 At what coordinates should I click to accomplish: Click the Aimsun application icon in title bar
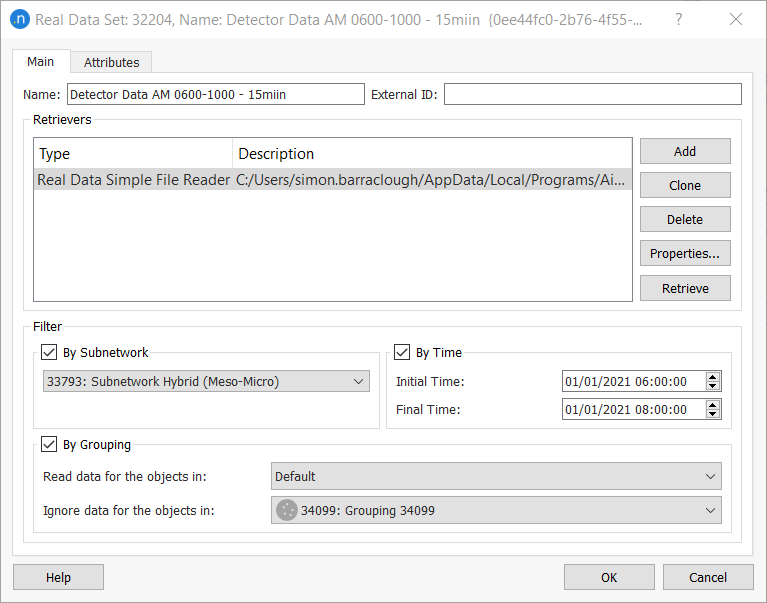coord(20,20)
